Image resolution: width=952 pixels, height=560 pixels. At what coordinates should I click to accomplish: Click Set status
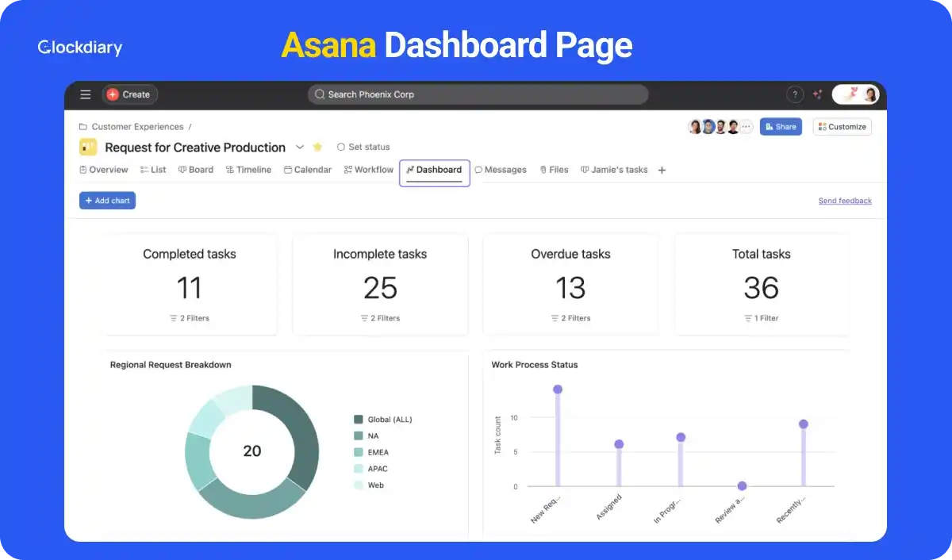(363, 147)
